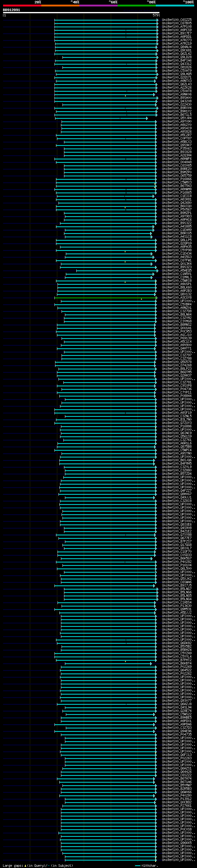
Task: Select hit label UniRef100_C5YP98
Action: click(177, 250)
